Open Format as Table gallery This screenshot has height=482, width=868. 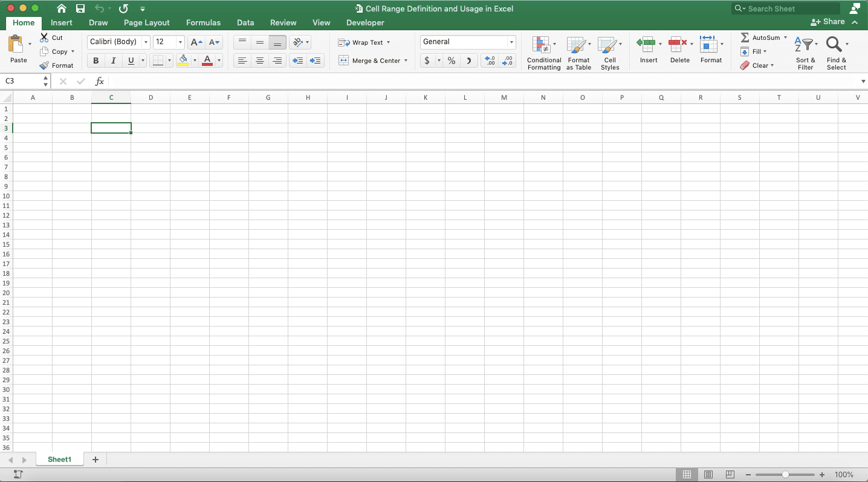(x=578, y=53)
